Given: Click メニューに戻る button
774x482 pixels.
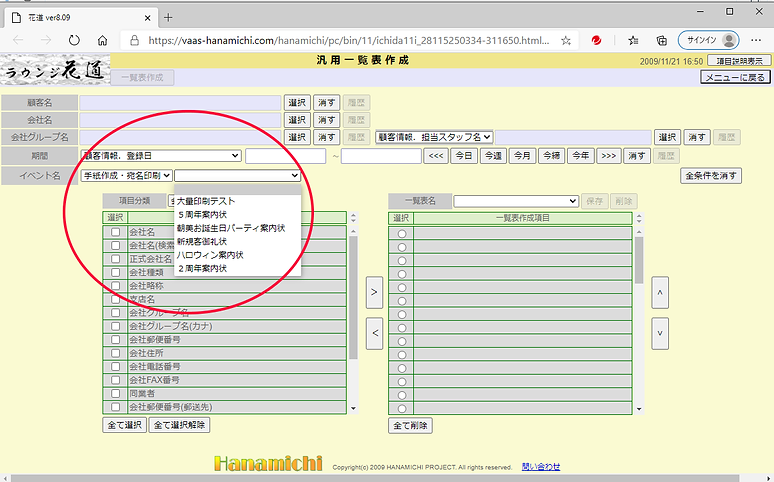Looking at the screenshot, I should tap(735, 77).
